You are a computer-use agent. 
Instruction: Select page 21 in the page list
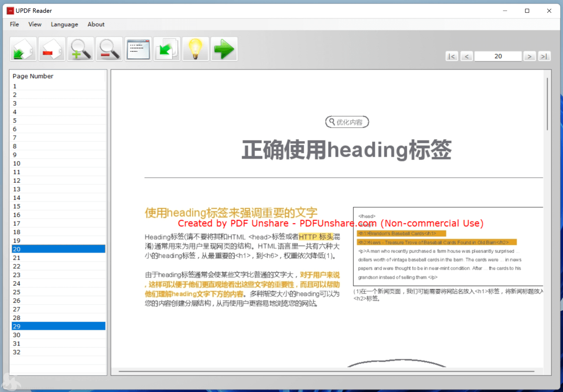tap(58, 258)
